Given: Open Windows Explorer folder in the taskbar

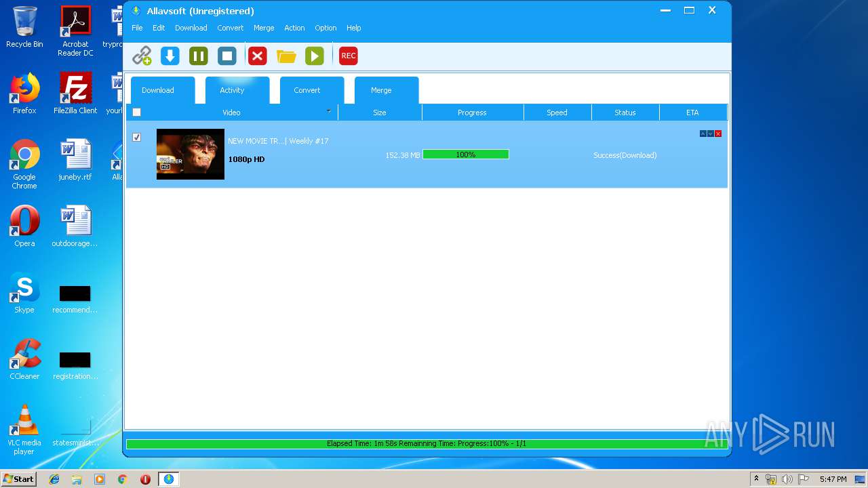Looking at the screenshot, I should pos(77,479).
